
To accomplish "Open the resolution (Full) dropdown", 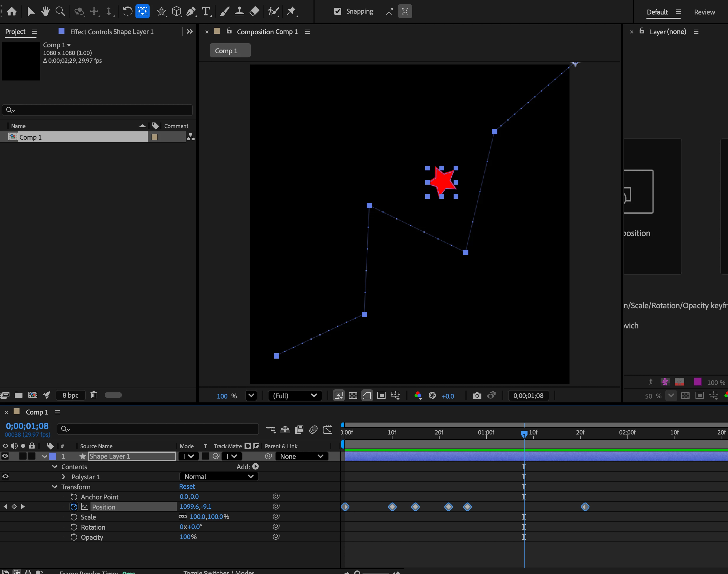I will click(x=295, y=396).
